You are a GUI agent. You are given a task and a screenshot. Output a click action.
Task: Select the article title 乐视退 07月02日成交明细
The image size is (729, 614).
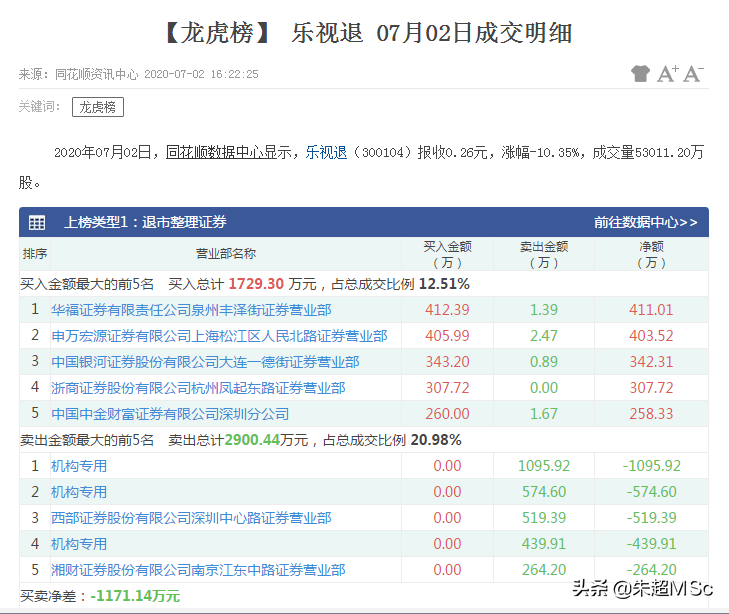[x=432, y=33]
